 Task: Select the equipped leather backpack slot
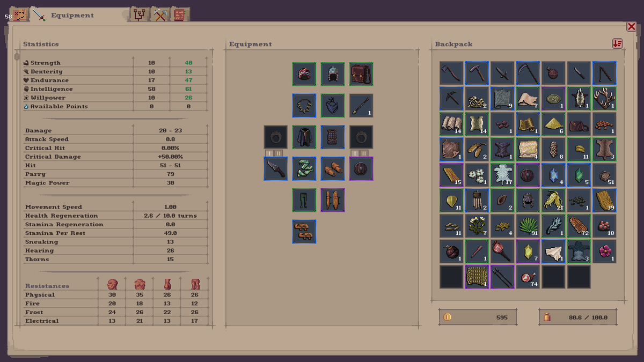coord(361,74)
